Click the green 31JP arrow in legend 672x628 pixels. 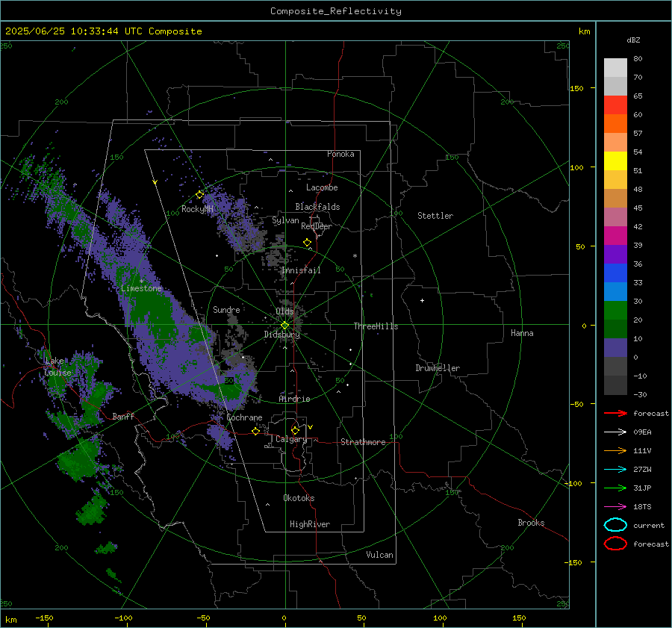[615, 488]
